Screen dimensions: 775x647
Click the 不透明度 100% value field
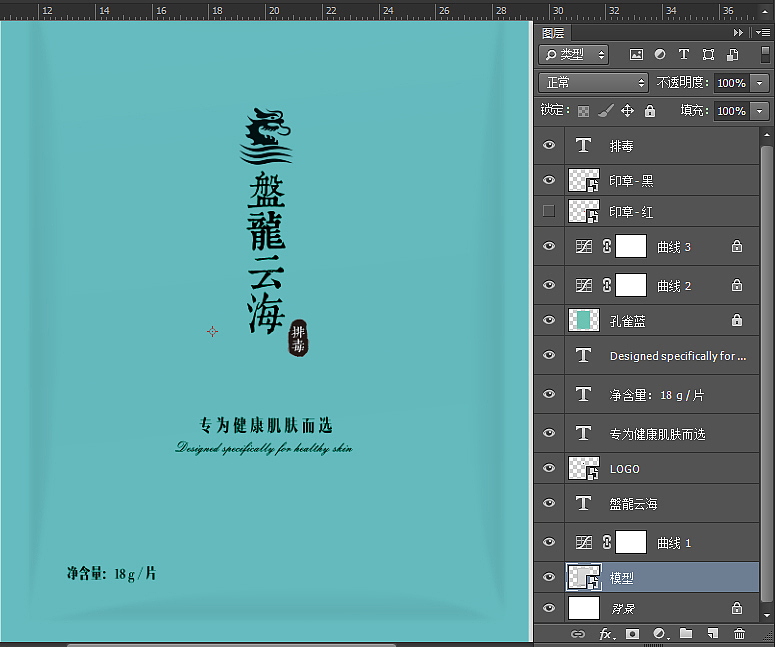pos(732,83)
